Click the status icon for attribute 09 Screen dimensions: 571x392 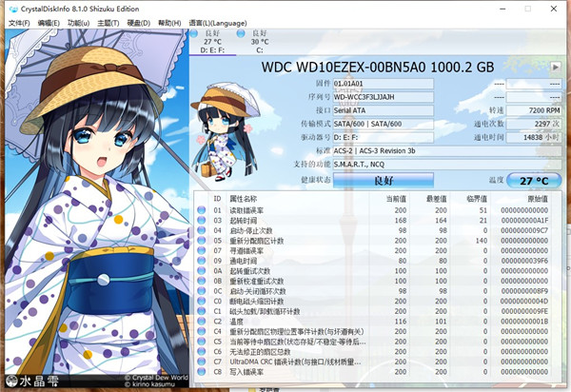(x=202, y=261)
